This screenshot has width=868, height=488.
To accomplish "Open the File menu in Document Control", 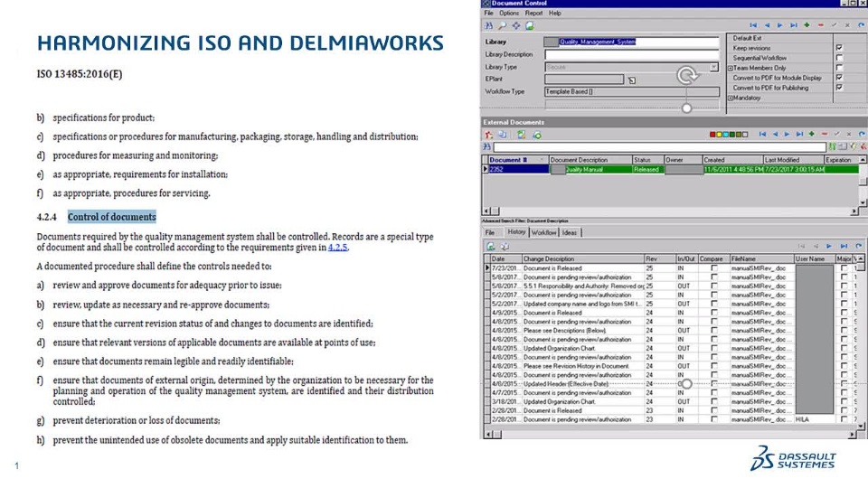I will 489,13.
